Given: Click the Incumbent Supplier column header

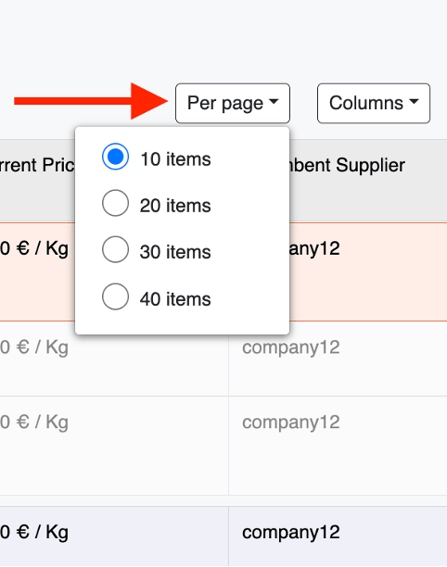Looking at the screenshot, I should pos(347,165).
